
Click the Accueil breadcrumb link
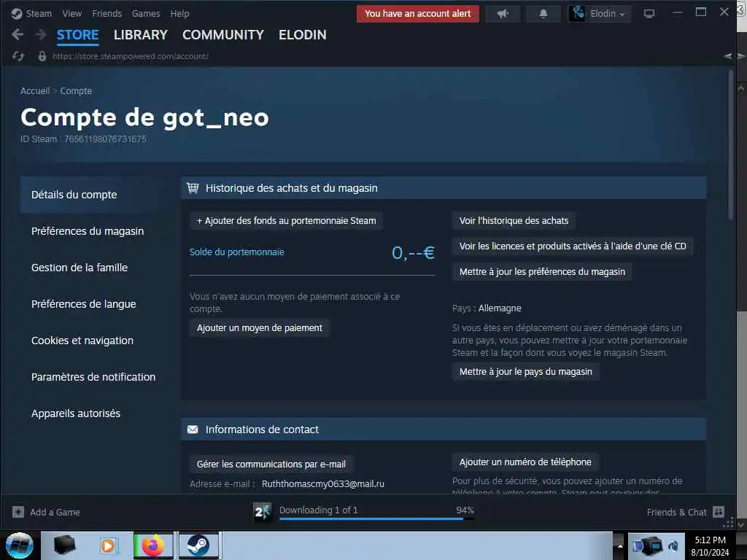click(35, 91)
